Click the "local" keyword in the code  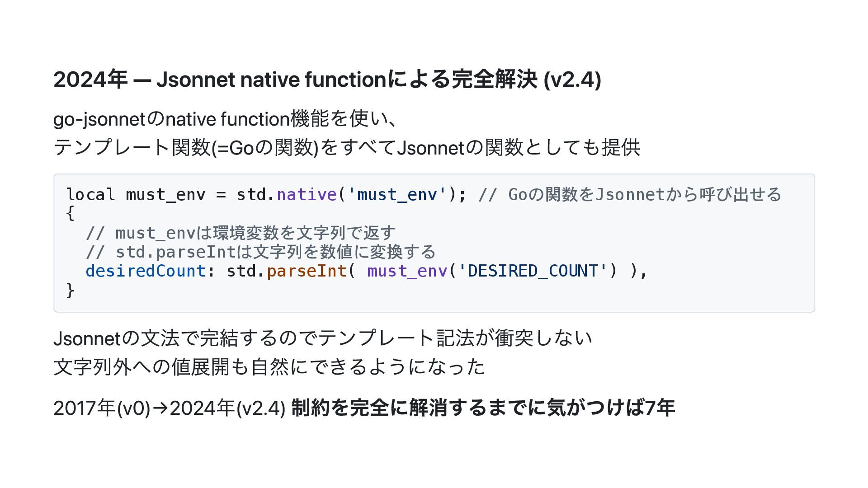(90, 195)
